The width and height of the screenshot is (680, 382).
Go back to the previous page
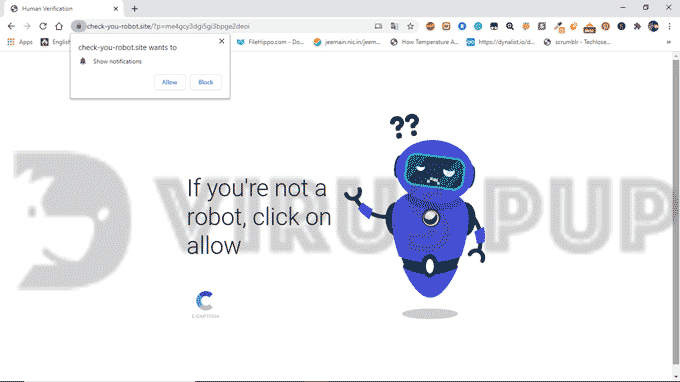click(x=11, y=26)
